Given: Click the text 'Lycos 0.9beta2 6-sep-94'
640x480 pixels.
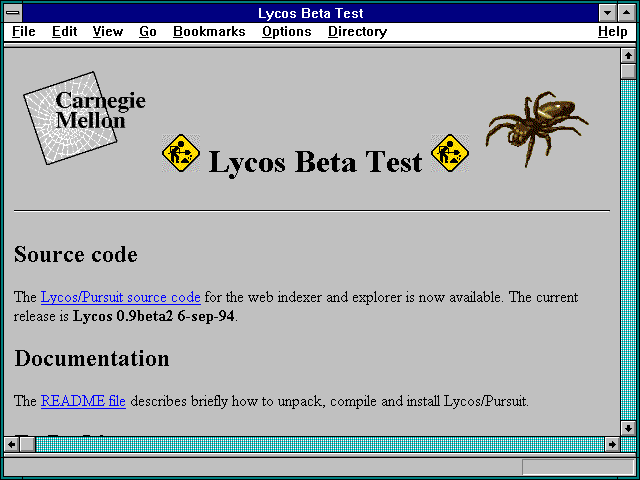Looking at the screenshot, I should 153,316.
